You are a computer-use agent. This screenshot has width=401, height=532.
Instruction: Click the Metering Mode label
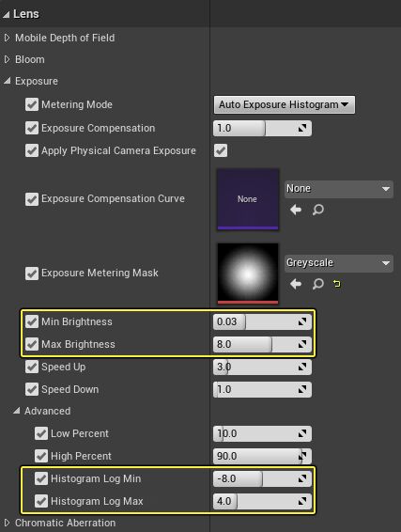click(77, 105)
